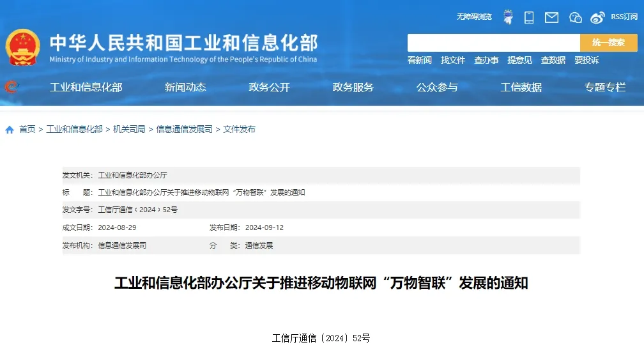Open the WeChat icon in header

point(575,17)
